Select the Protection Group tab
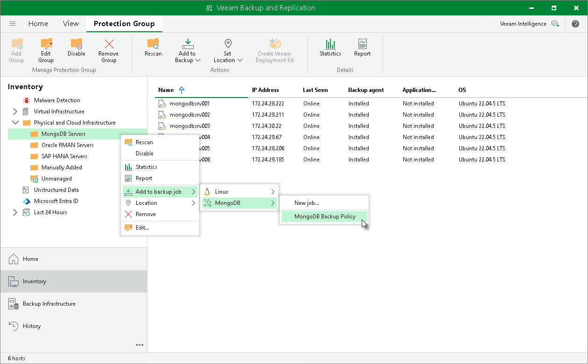Screen dimensions: 588x364 [x=124, y=24]
